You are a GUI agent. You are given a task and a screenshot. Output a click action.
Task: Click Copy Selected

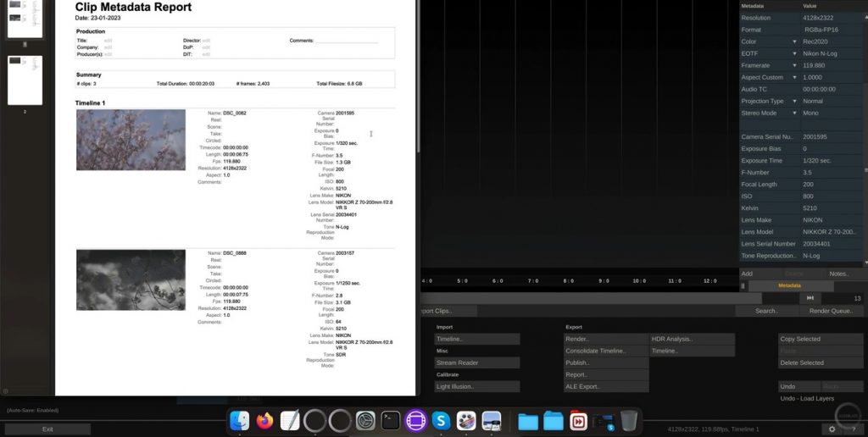[x=821, y=339]
